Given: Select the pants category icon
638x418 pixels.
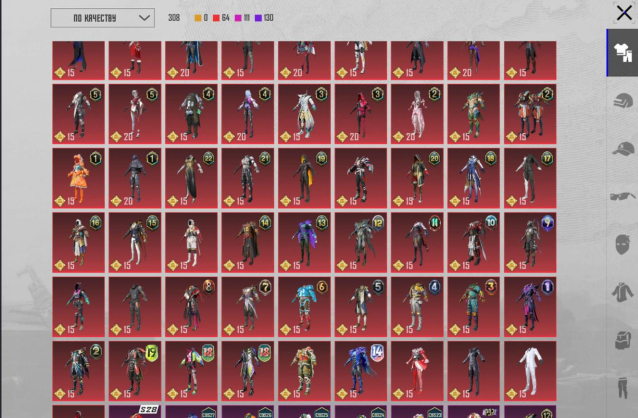Looking at the screenshot, I should [622, 386].
